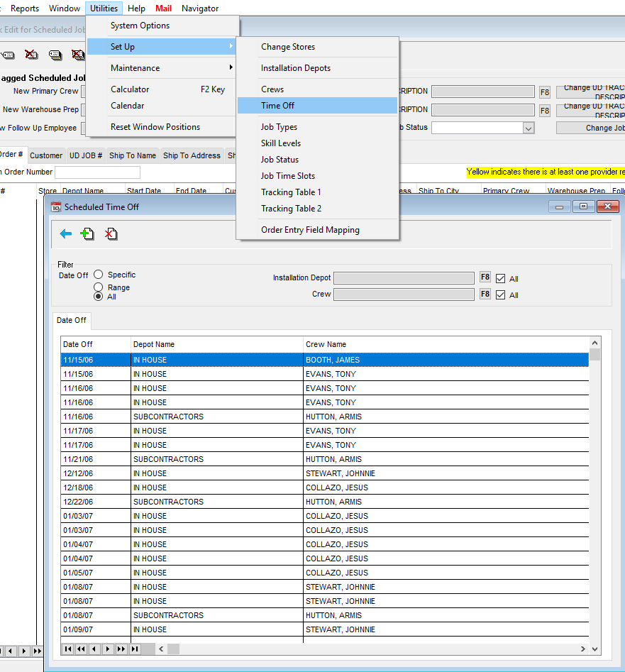Jump to the last record using navigation controls
The height and width of the screenshot is (672, 625).
point(134,648)
